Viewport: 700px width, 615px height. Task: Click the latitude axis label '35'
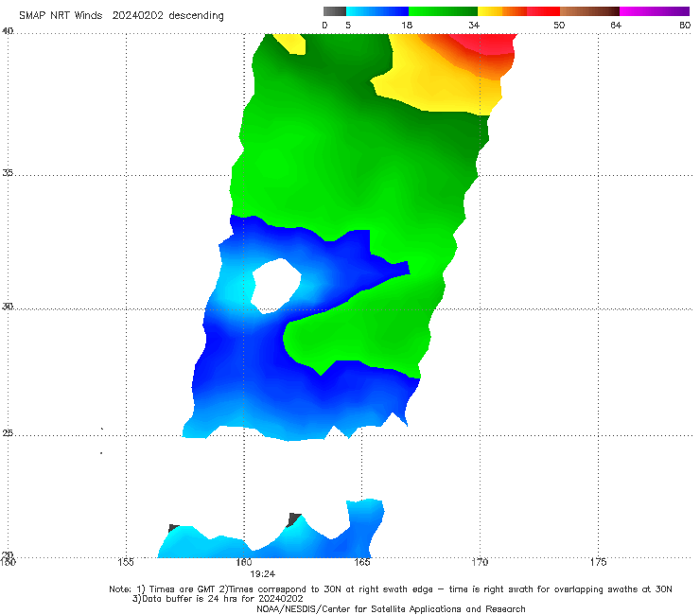tap(8, 172)
